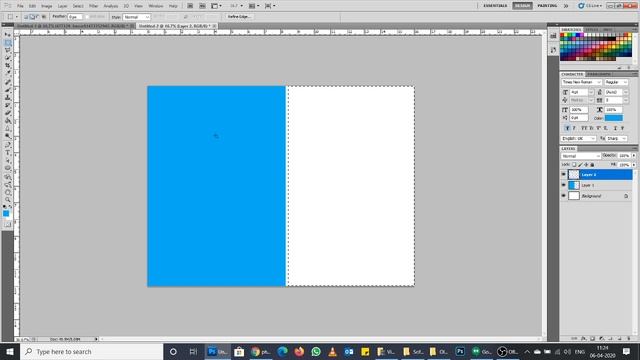The image size is (640, 360).
Task: Toggle Quick Mask mode in the toolbox
Action: click(x=7, y=224)
